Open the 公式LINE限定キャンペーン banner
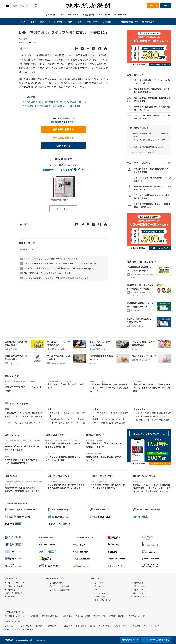Screen dimensions: 176x644 (149, 447)
